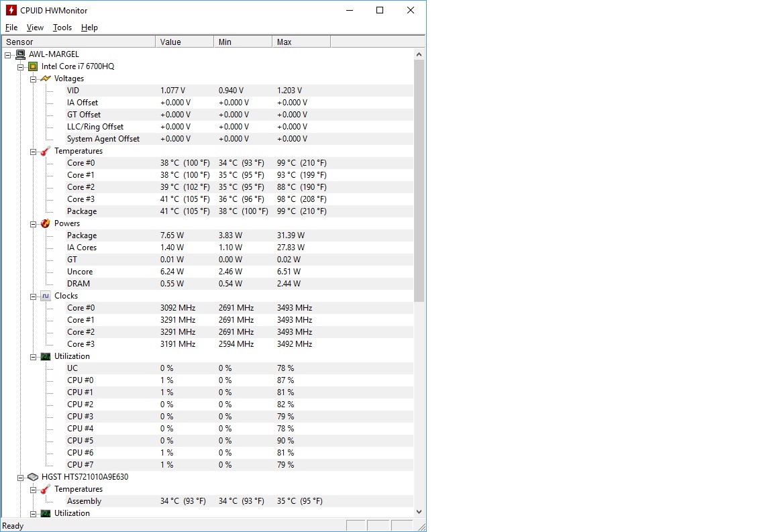Collapse the CPU Temperatures group

coord(34,152)
